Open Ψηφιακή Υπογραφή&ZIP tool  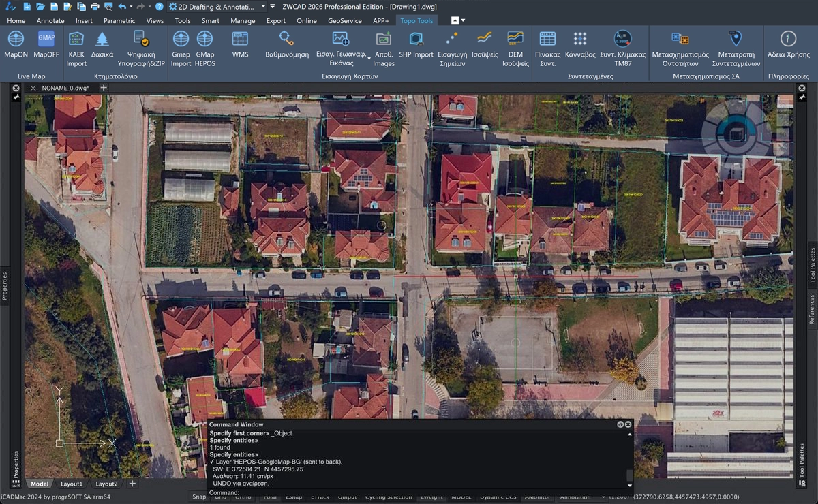[x=141, y=48]
